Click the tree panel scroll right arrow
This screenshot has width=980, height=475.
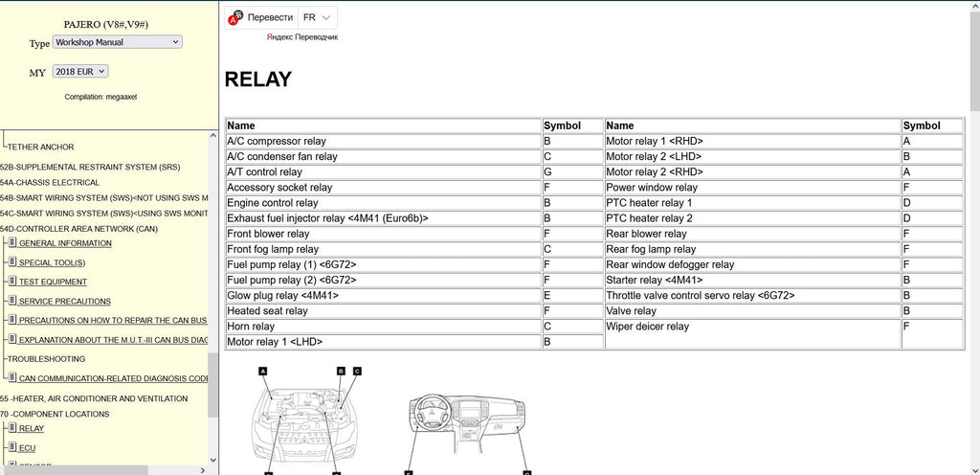click(x=203, y=470)
